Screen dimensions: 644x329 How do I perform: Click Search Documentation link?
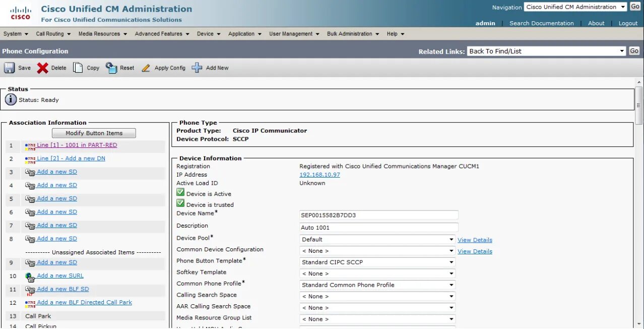point(542,23)
